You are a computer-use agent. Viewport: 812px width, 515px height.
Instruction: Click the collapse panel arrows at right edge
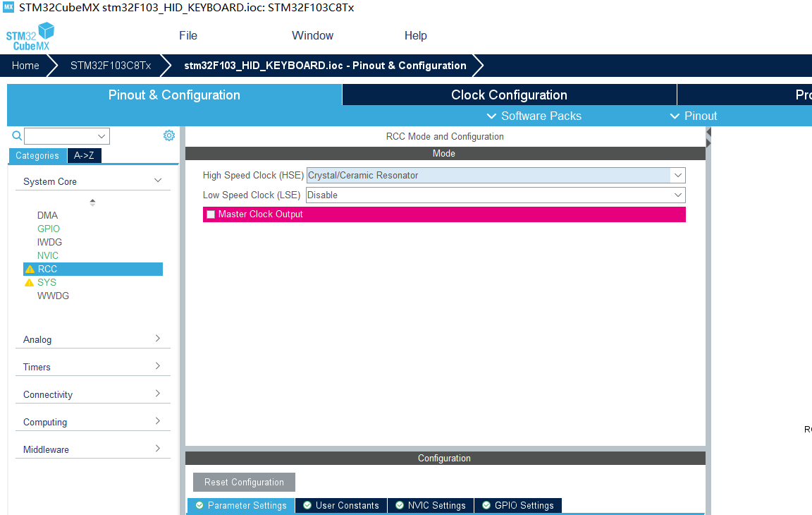[x=708, y=138]
